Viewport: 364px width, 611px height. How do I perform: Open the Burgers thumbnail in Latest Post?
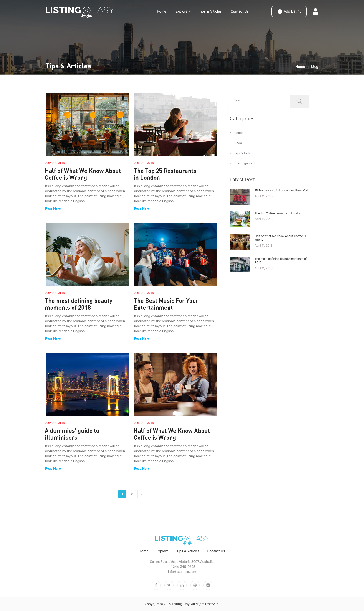pos(240,196)
